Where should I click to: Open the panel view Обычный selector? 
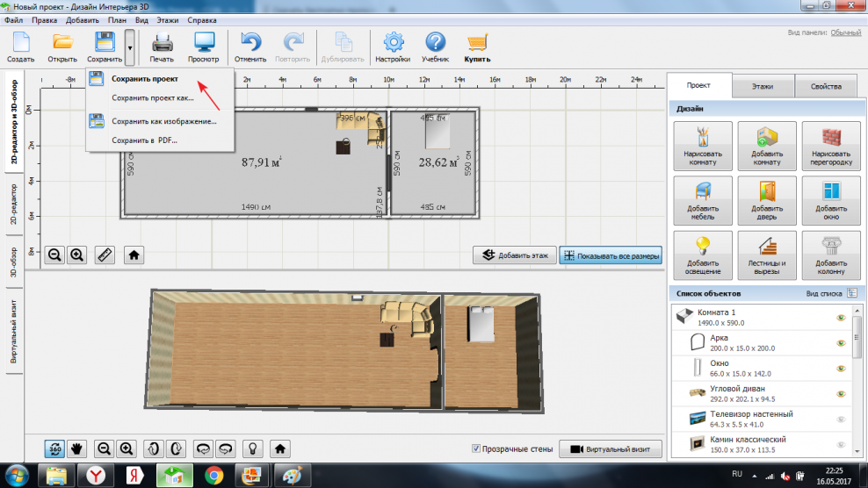[846, 32]
